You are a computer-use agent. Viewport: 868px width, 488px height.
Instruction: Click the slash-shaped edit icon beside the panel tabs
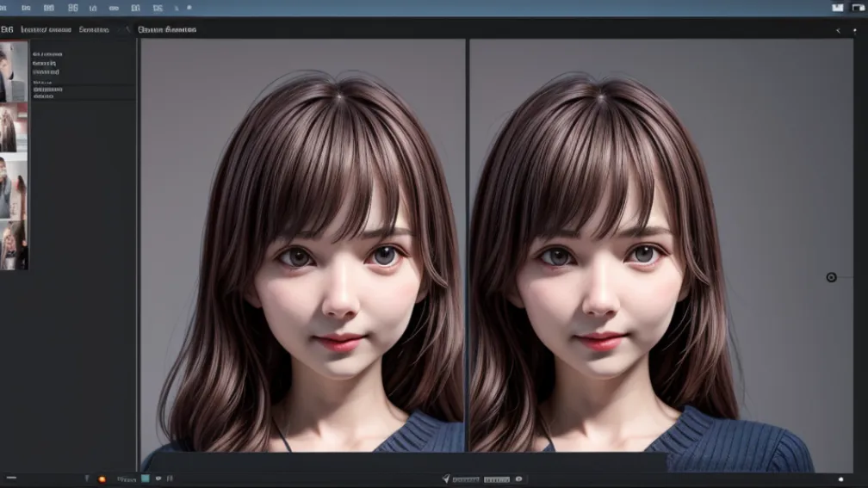[x=128, y=29]
